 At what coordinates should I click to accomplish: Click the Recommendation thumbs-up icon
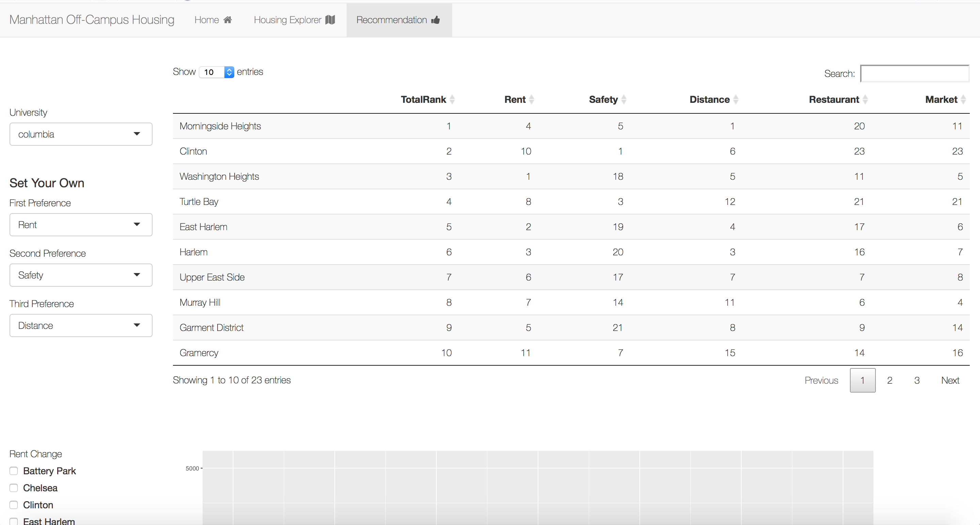pyautogui.click(x=436, y=20)
